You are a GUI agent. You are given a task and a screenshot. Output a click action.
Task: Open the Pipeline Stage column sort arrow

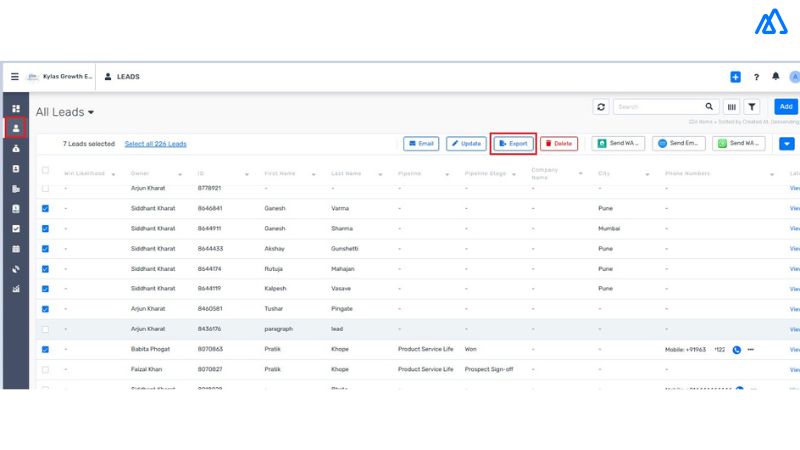514,174
